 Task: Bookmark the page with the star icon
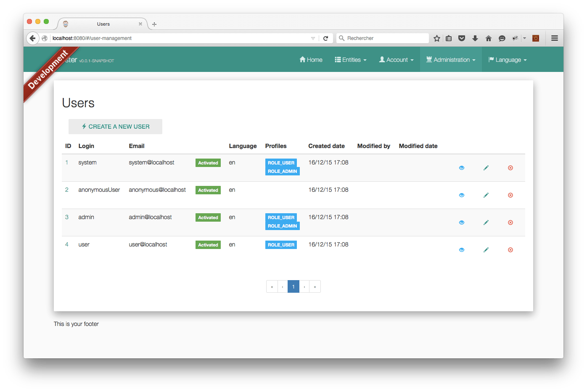coord(436,38)
